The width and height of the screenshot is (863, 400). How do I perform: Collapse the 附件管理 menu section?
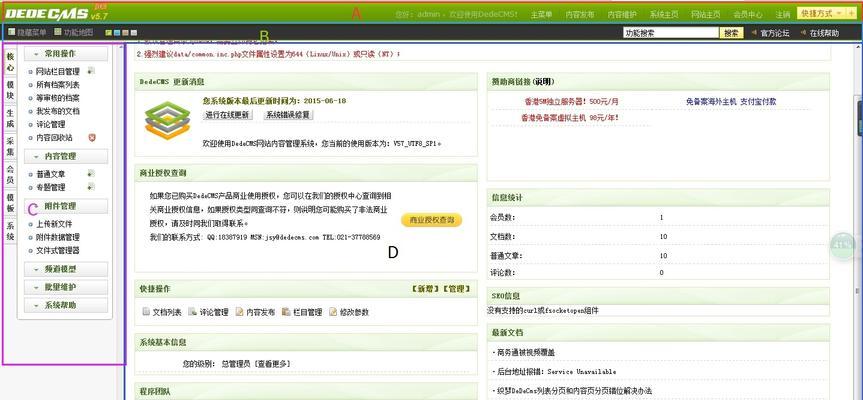coord(66,206)
